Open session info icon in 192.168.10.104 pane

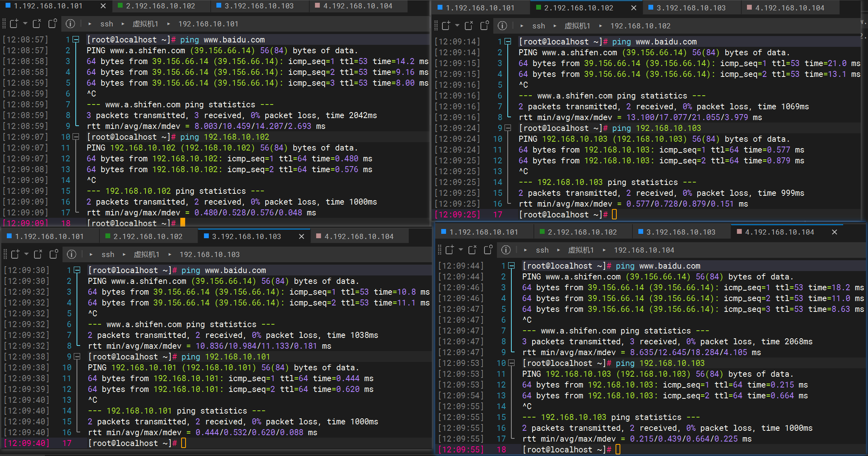tap(506, 250)
